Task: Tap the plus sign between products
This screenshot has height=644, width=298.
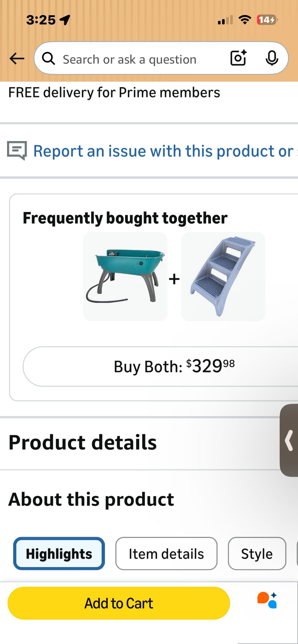Action: (x=174, y=279)
